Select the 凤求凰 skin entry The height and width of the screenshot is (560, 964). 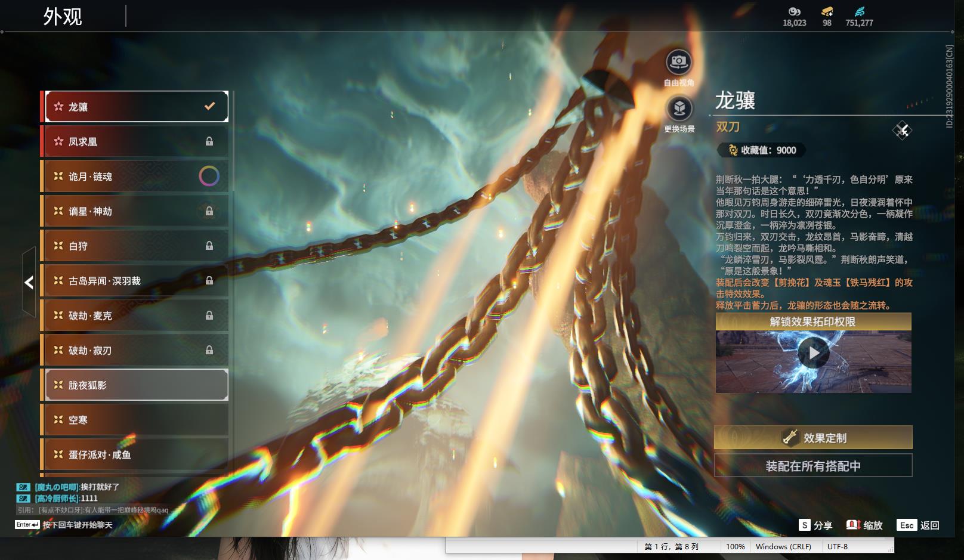click(x=135, y=141)
